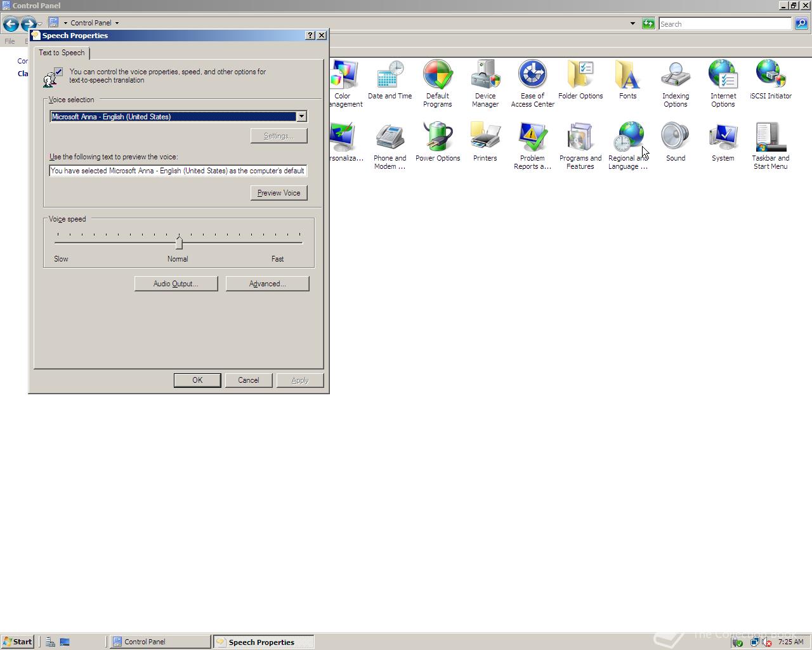The height and width of the screenshot is (650, 812).
Task: Click Cancel in Speech Properties
Action: (248, 380)
